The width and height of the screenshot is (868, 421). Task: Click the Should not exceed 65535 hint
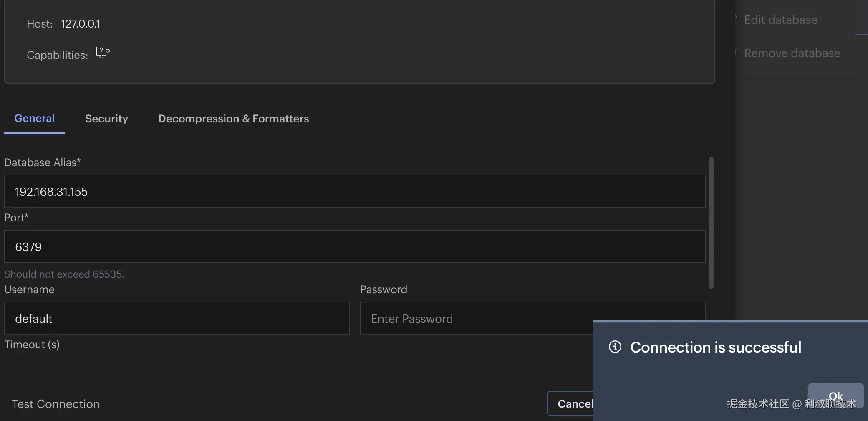pyautogui.click(x=64, y=274)
